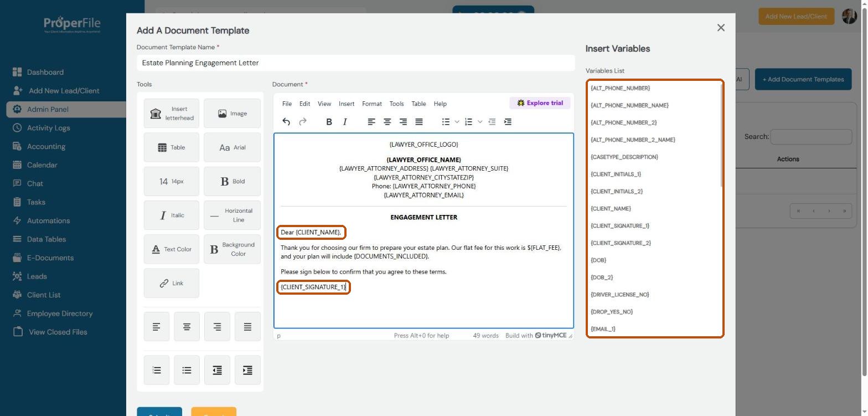Align center using Tools panel button
This screenshot has width=868, height=416.
(187, 327)
